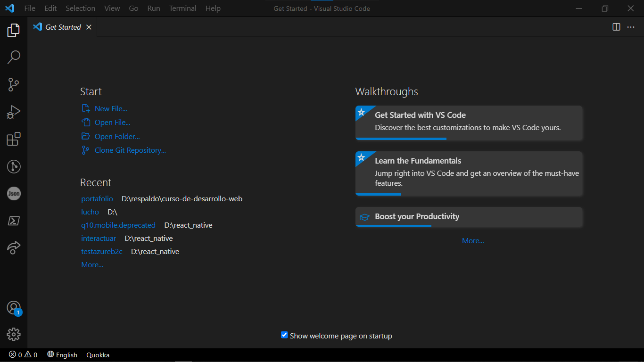Open recent folder lucho
This screenshot has width=644, height=362.
pyautogui.click(x=90, y=212)
